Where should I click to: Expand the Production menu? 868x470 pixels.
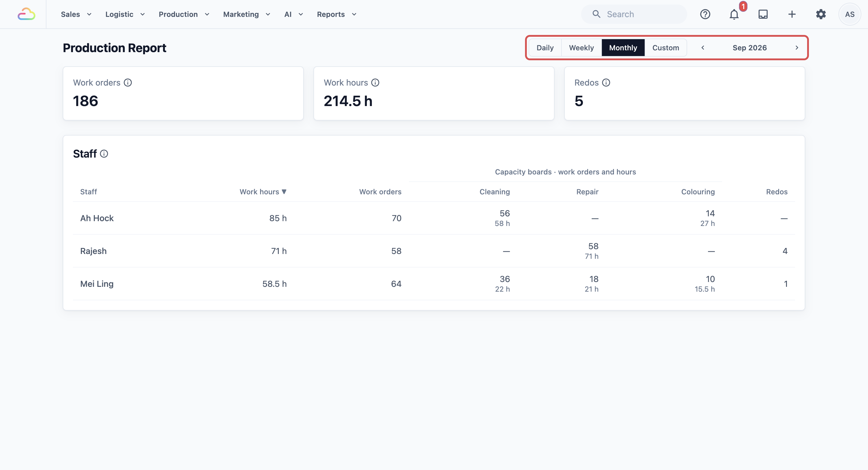(x=184, y=14)
